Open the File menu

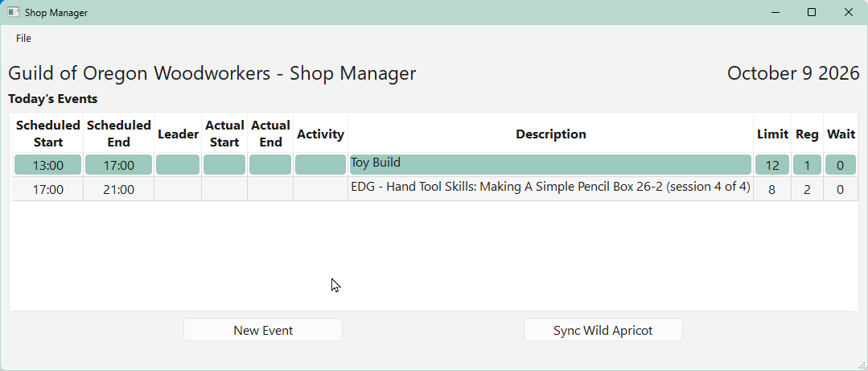[23, 38]
